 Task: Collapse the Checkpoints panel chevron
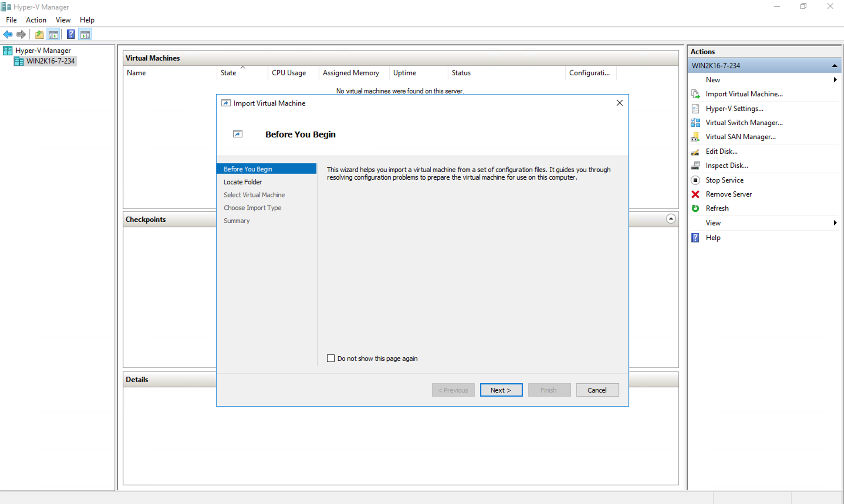click(x=671, y=219)
